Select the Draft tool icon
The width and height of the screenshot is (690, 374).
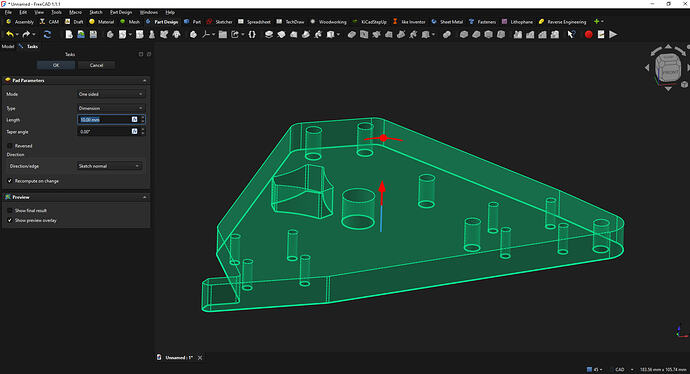coord(488,34)
